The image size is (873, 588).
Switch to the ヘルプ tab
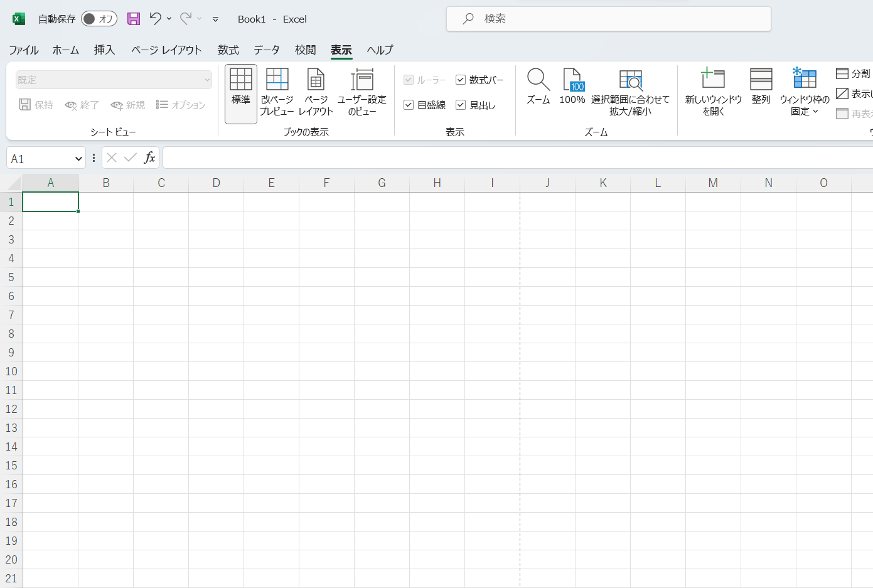coord(380,50)
